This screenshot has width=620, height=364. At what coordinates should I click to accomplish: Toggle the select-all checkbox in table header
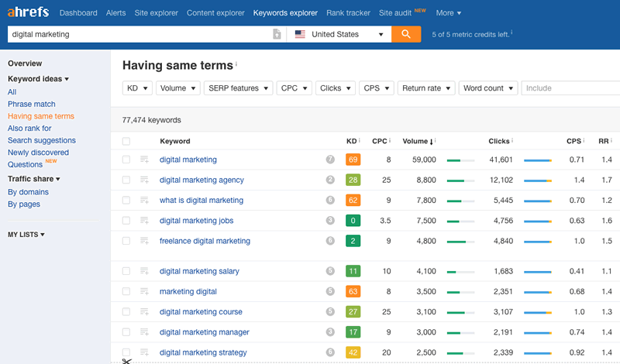pyautogui.click(x=126, y=141)
